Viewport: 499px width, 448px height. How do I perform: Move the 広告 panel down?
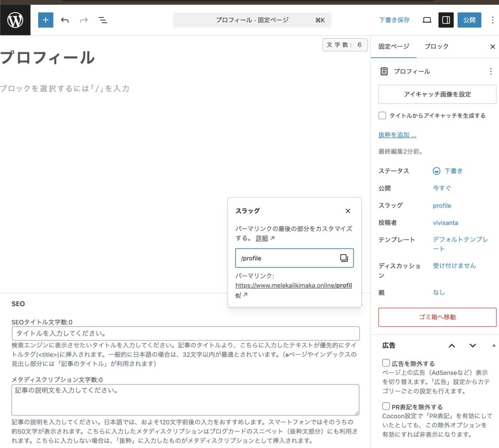coord(472,345)
